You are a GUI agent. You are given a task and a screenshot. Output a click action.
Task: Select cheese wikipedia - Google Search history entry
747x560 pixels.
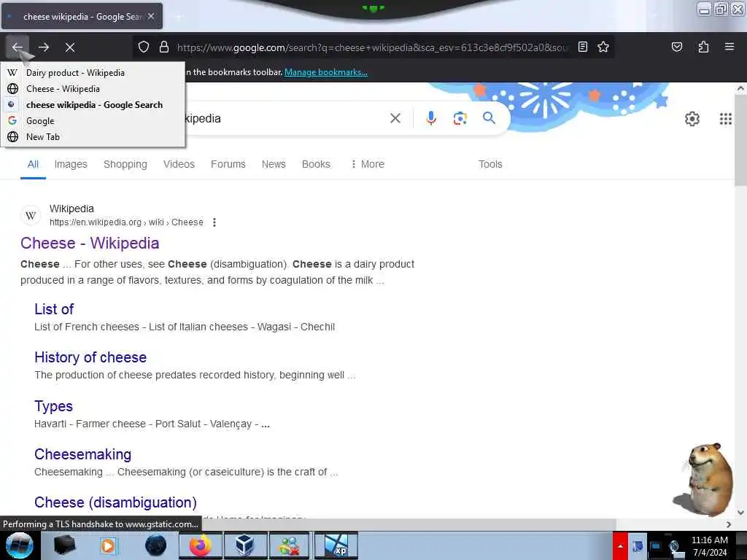pos(93,105)
